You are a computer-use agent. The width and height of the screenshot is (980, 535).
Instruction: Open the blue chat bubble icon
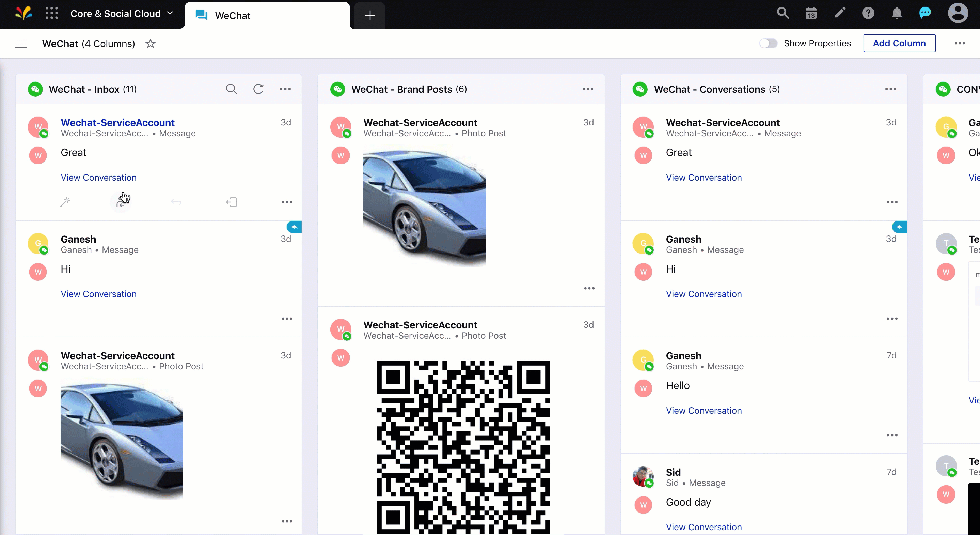click(925, 13)
